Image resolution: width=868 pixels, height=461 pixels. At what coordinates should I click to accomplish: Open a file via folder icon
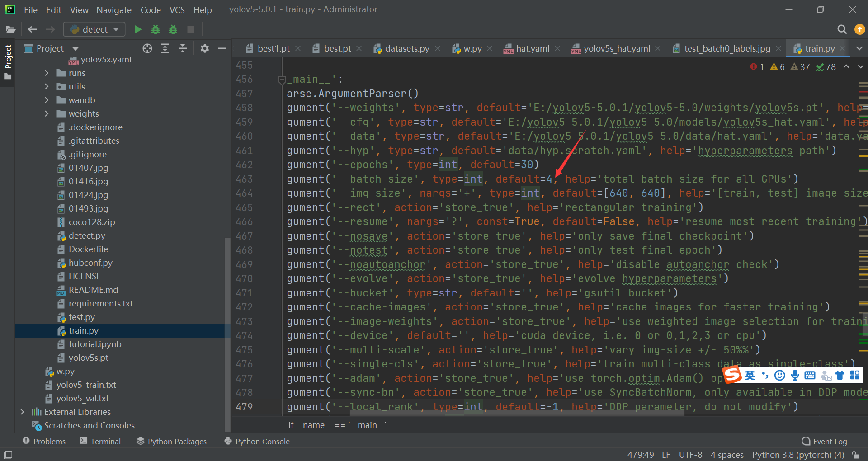[10, 29]
